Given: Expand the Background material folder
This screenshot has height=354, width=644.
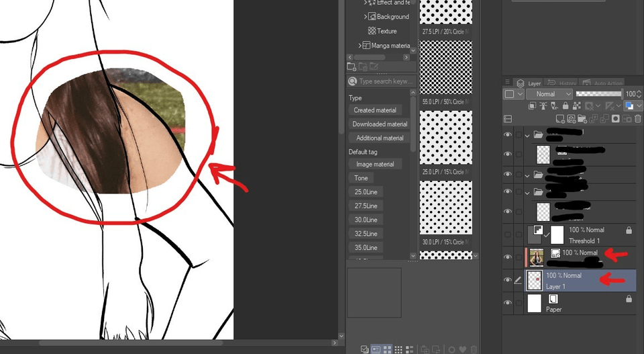Looking at the screenshot, I should point(365,16).
